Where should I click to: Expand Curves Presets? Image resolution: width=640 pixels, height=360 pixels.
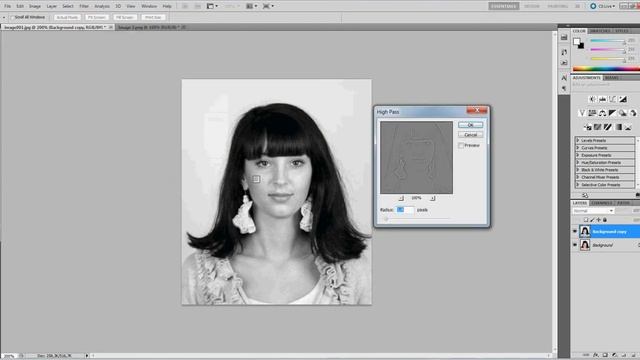tap(578, 148)
